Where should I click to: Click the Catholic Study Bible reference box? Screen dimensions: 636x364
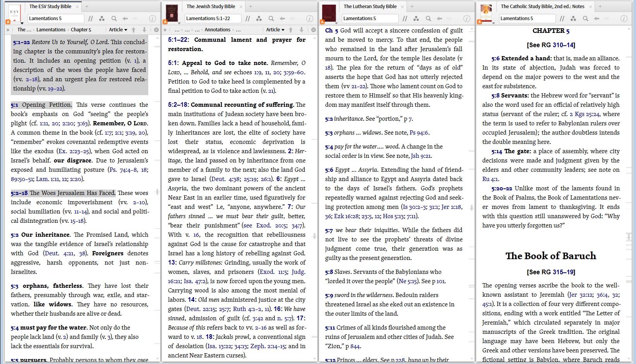pos(527,19)
